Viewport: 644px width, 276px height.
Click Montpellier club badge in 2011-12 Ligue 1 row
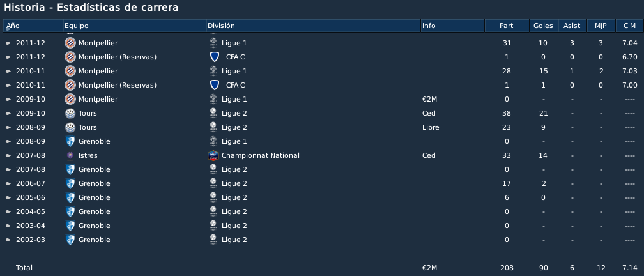click(70, 43)
